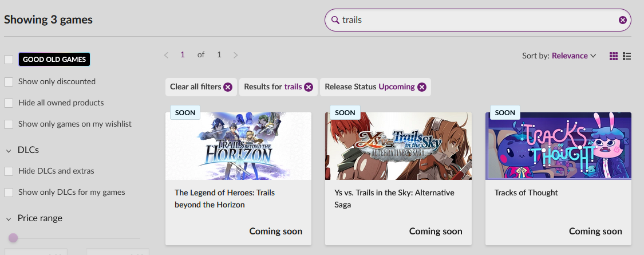The width and height of the screenshot is (644, 255).
Task: Collapse the DLCs filter section
Action: 9,151
